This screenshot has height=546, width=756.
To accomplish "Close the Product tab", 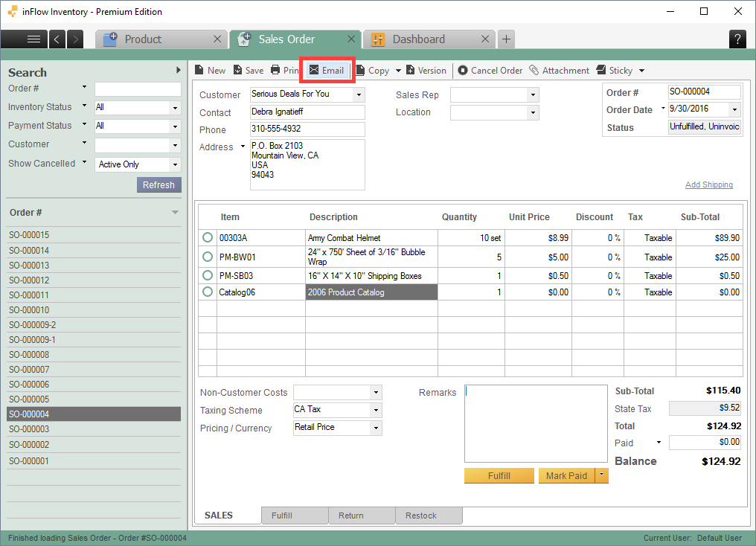I will click(x=217, y=39).
